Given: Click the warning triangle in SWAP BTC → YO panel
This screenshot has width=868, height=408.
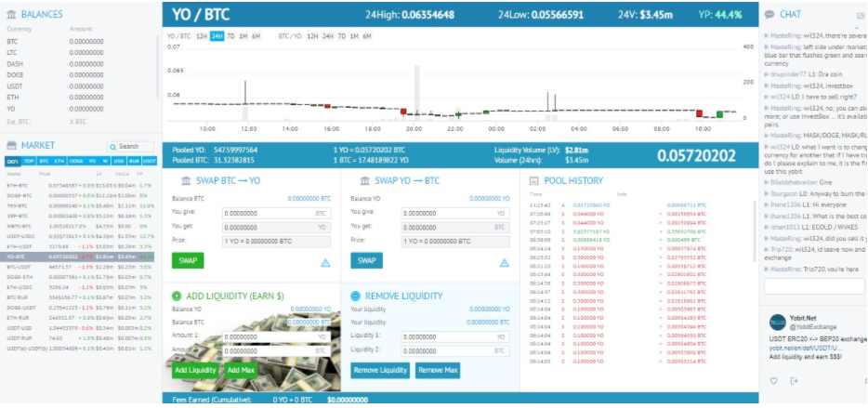Looking at the screenshot, I should (325, 263).
